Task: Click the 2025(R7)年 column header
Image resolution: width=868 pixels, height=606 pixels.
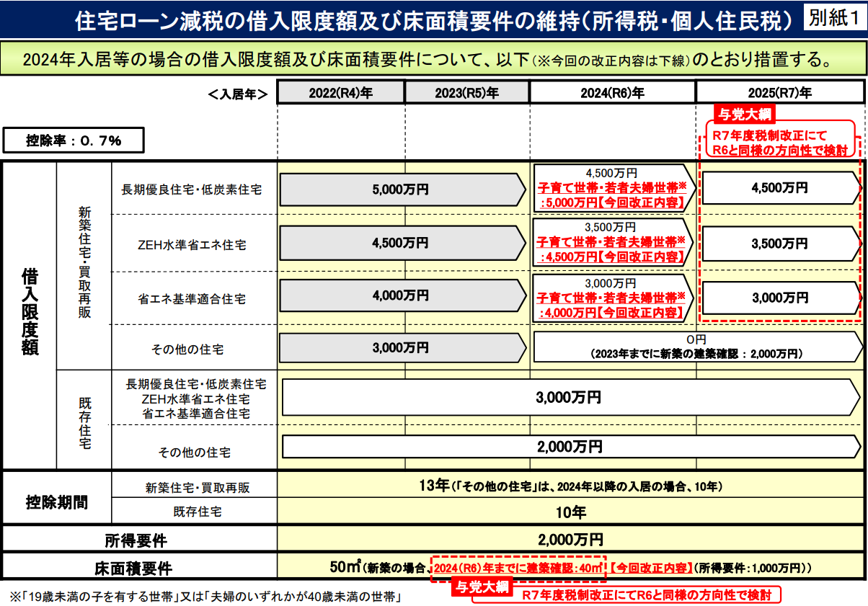Action: (x=779, y=92)
